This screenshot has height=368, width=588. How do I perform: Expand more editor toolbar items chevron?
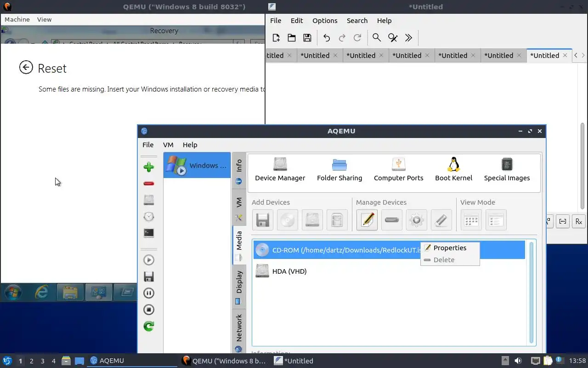coord(408,38)
